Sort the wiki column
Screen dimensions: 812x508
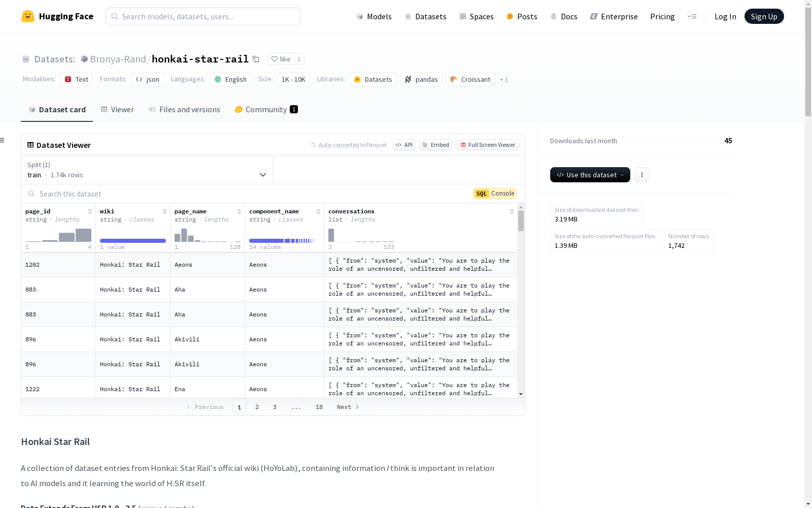coord(164,211)
